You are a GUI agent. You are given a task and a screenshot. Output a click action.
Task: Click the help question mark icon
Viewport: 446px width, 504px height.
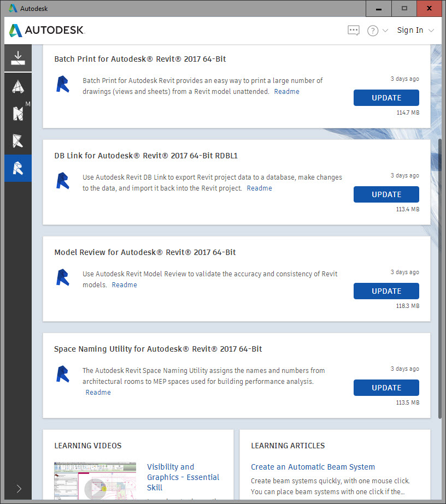click(x=373, y=31)
